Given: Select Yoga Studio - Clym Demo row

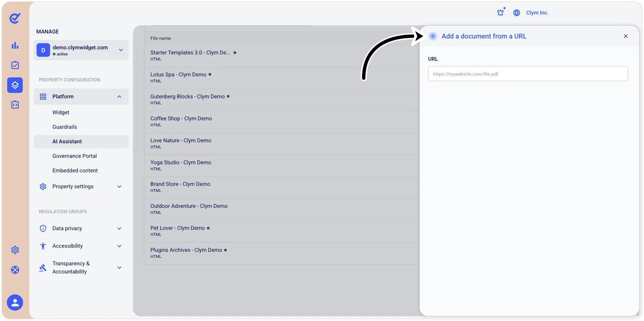Looking at the screenshot, I should pos(282,165).
